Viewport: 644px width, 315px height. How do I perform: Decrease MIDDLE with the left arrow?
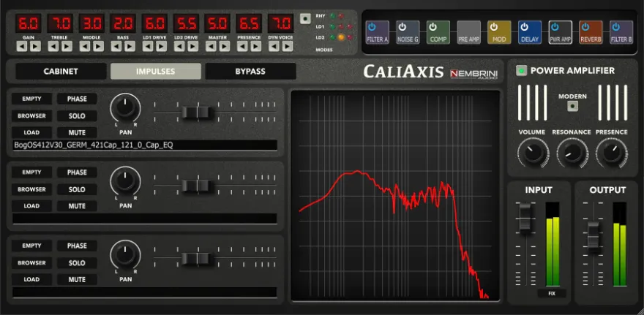pyautogui.click(x=85, y=46)
